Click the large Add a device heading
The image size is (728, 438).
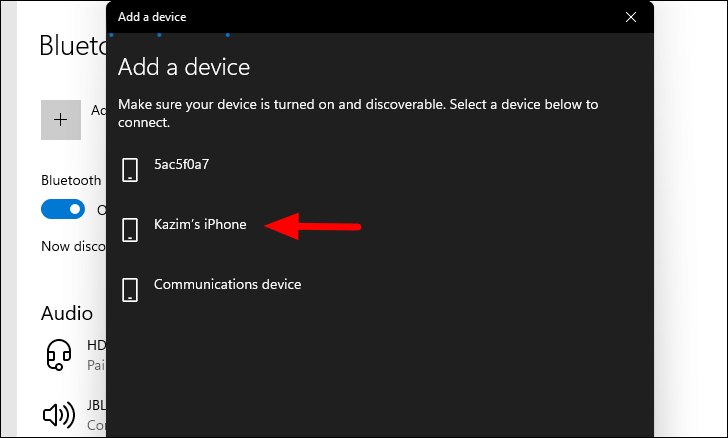point(184,67)
